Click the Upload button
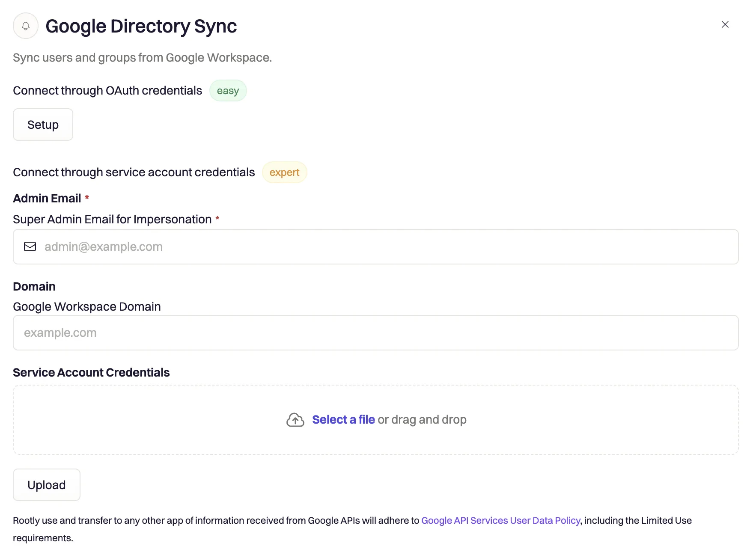Viewport: 756px width, 552px height. pyautogui.click(x=46, y=485)
